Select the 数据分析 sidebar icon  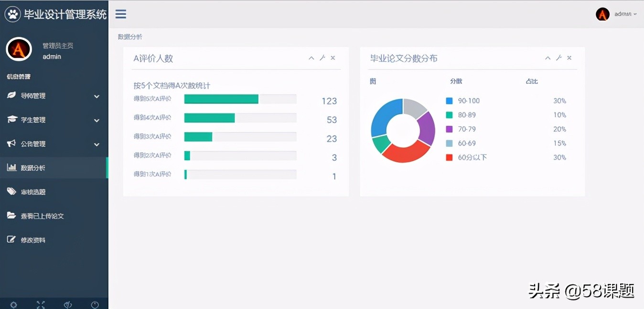point(12,168)
